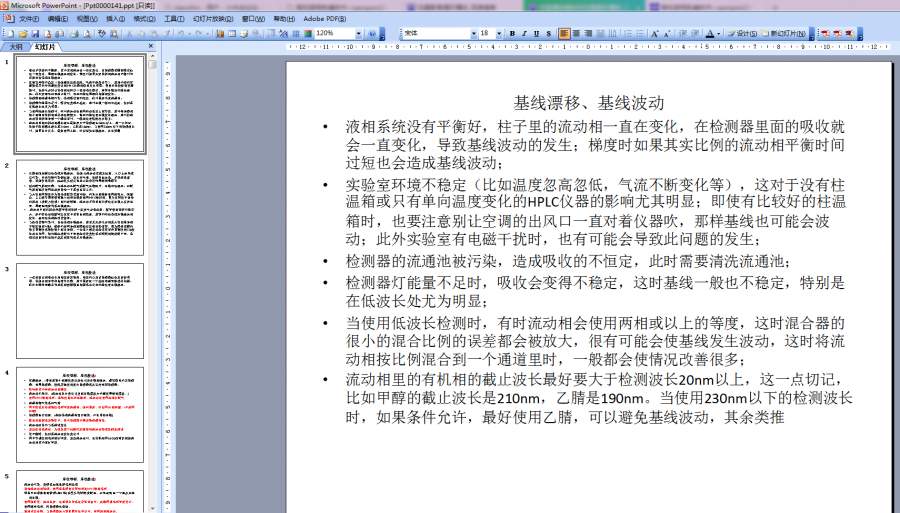Screen dimensions: 900x513
Task: Click the Redo arrow icon
Action: [x=199, y=34]
